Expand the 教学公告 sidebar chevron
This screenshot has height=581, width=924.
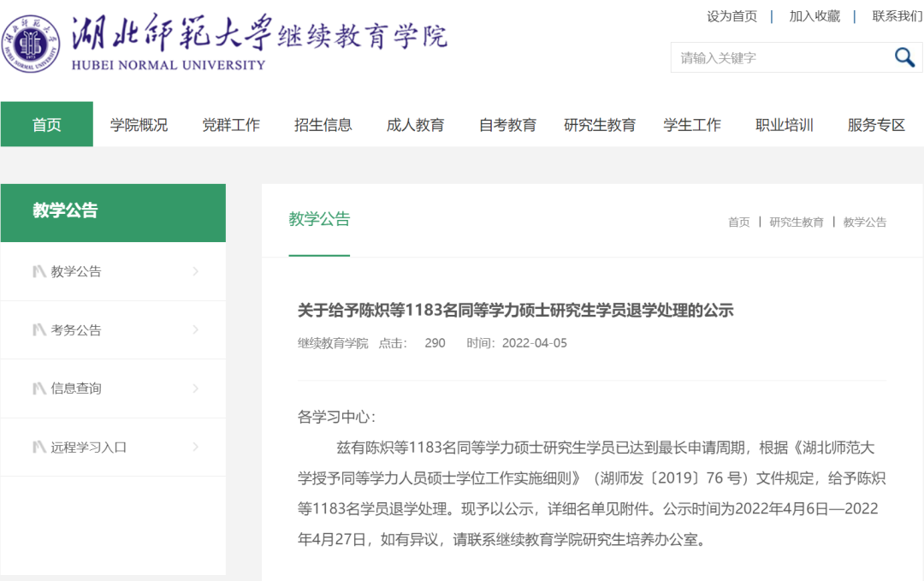tap(196, 271)
